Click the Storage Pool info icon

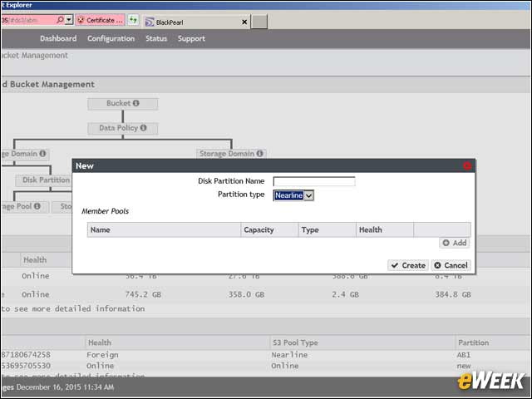click(x=37, y=206)
